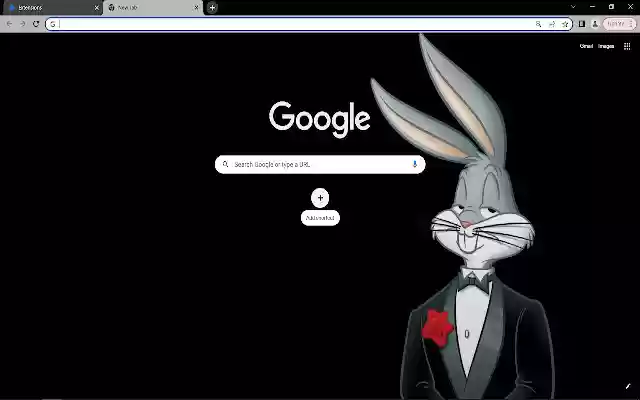This screenshot has width=640, height=400.
Task: Switch to the Extensions tab
Action: [x=51, y=8]
